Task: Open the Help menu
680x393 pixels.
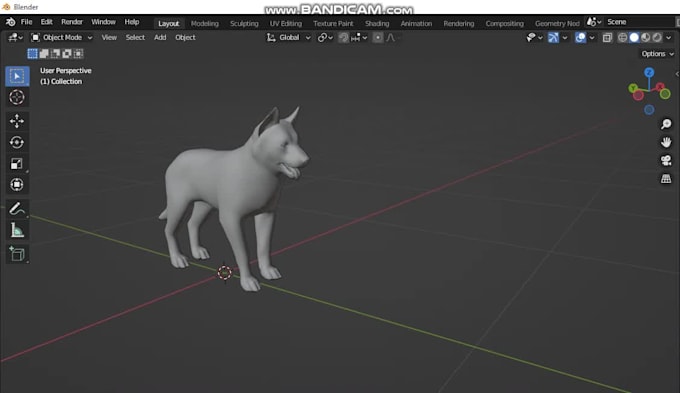Action: 132,22
